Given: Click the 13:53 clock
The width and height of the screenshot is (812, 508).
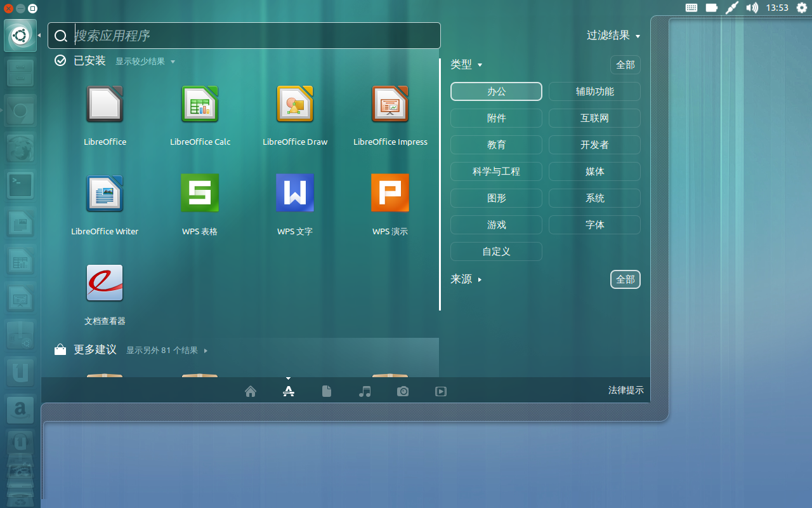Looking at the screenshot, I should pos(777,8).
